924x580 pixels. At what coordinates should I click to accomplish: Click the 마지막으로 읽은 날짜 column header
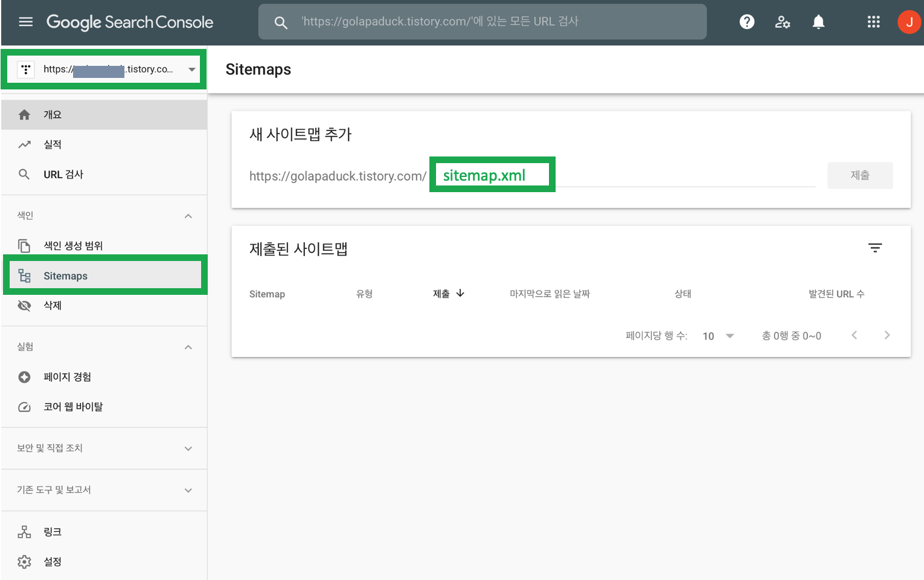coord(550,294)
